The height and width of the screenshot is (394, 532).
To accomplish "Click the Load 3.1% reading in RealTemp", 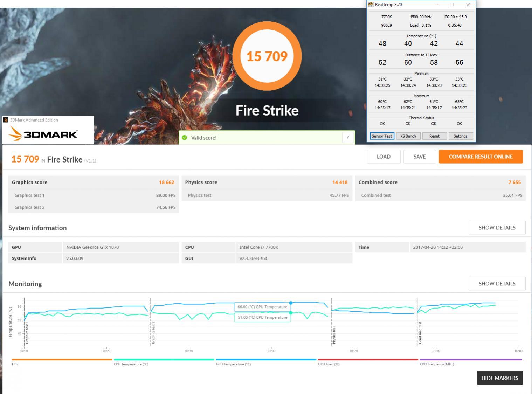I will pyautogui.click(x=421, y=25).
